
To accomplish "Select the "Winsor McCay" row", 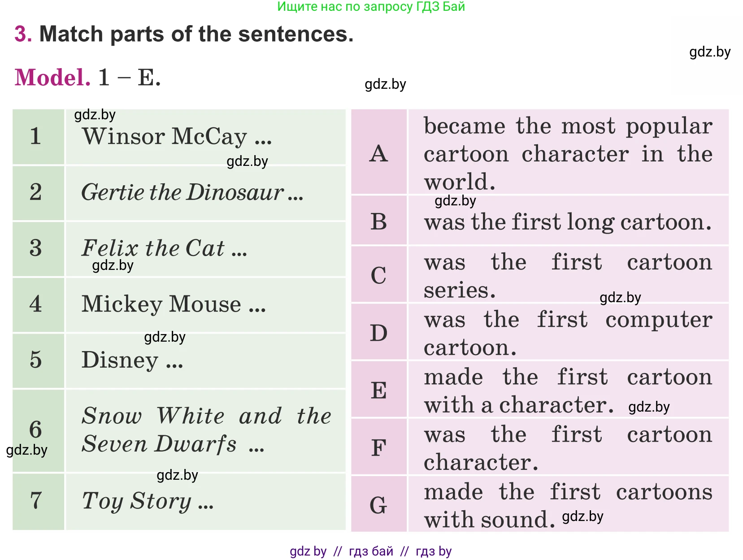I will (177, 137).
